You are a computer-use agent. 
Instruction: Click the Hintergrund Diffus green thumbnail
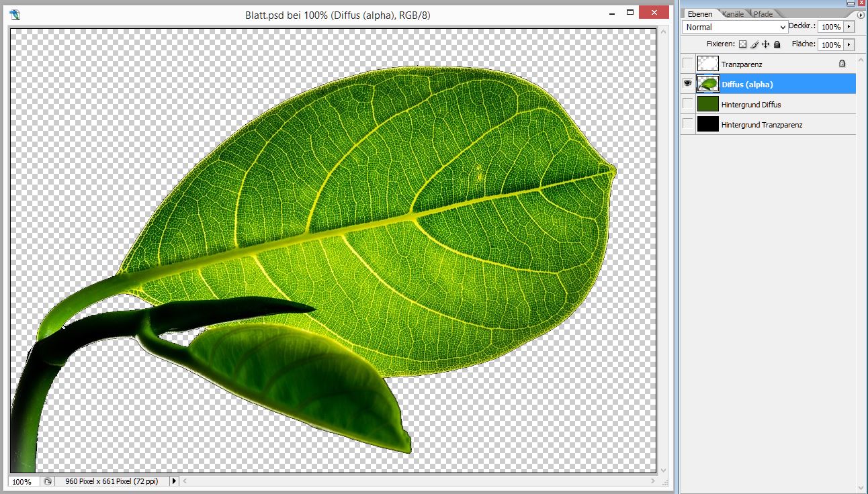707,104
